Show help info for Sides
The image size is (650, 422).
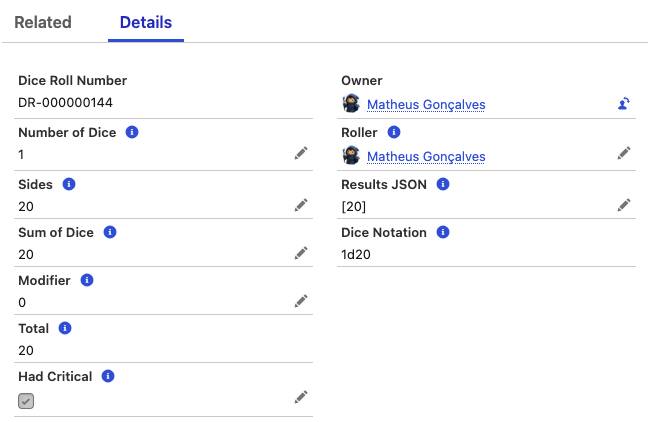coord(69,184)
